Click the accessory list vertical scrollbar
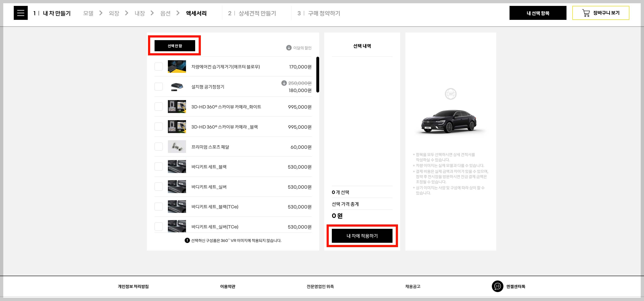 tap(317, 75)
